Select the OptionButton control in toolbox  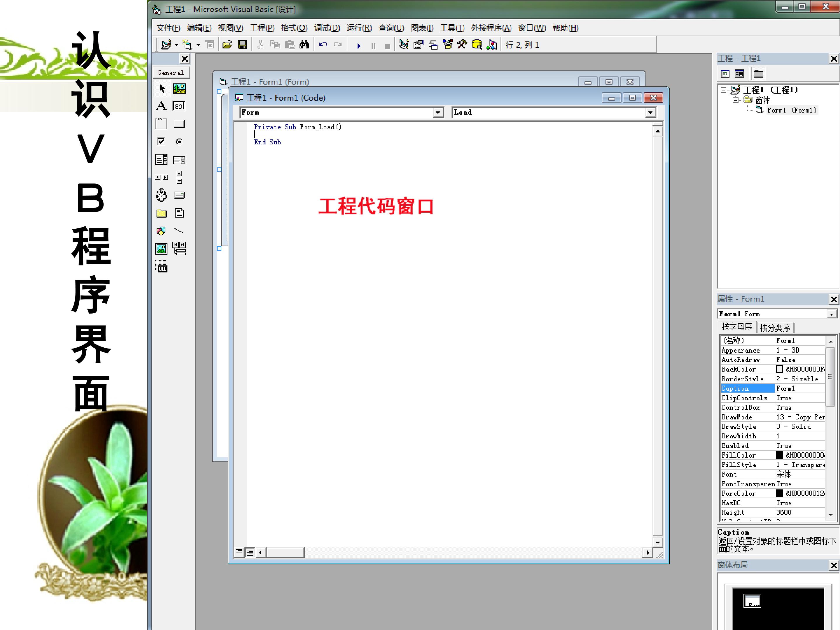click(179, 142)
